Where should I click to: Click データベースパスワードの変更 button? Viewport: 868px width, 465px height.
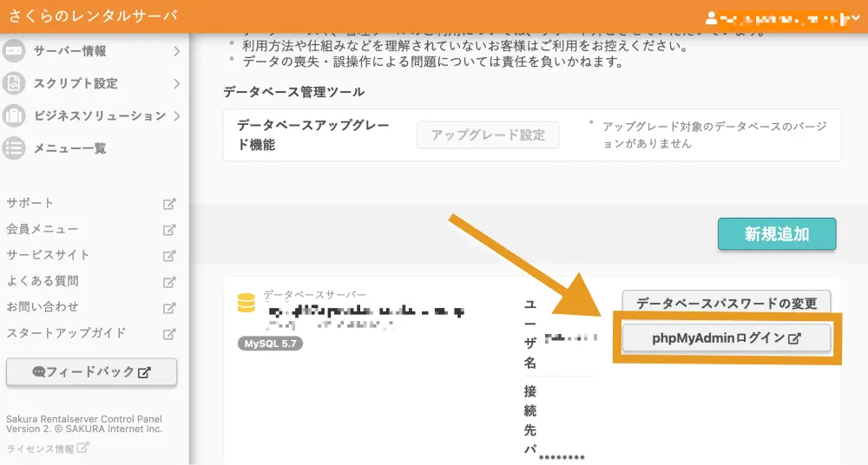pos(727,304)
